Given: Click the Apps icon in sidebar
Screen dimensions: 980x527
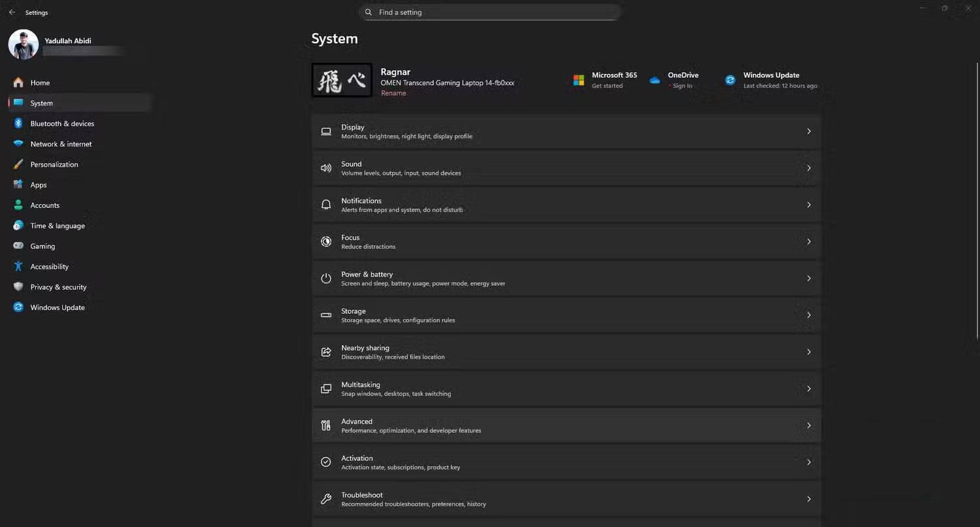Looking at the screenshot, I should tap(18, 185).
